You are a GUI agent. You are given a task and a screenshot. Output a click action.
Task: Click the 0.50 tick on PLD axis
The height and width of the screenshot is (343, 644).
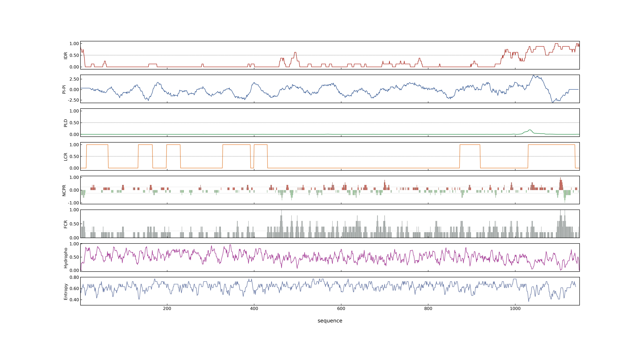[x=74, y=123]
